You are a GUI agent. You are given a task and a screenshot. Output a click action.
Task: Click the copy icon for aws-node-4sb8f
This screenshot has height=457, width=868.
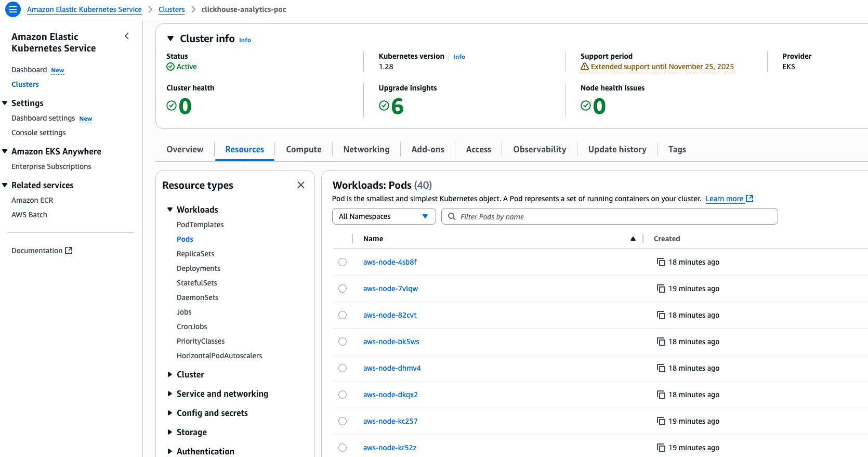tap(661, 262)
